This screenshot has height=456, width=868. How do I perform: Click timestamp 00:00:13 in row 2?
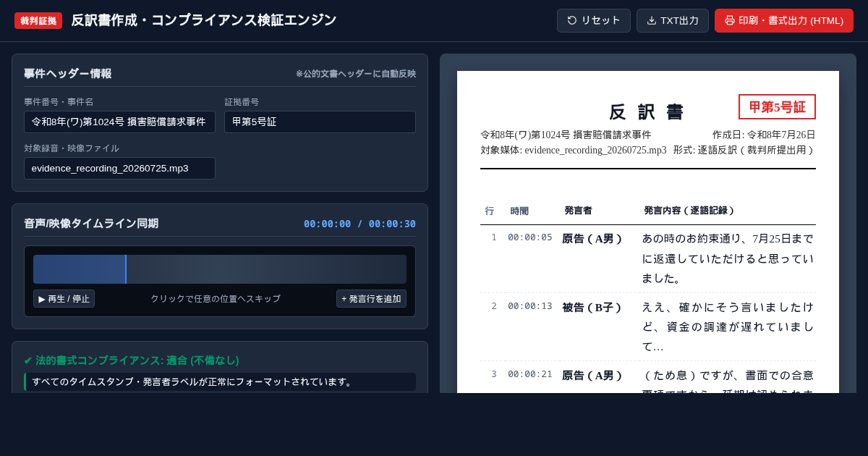pyautogui.click(x=530, y=306)
